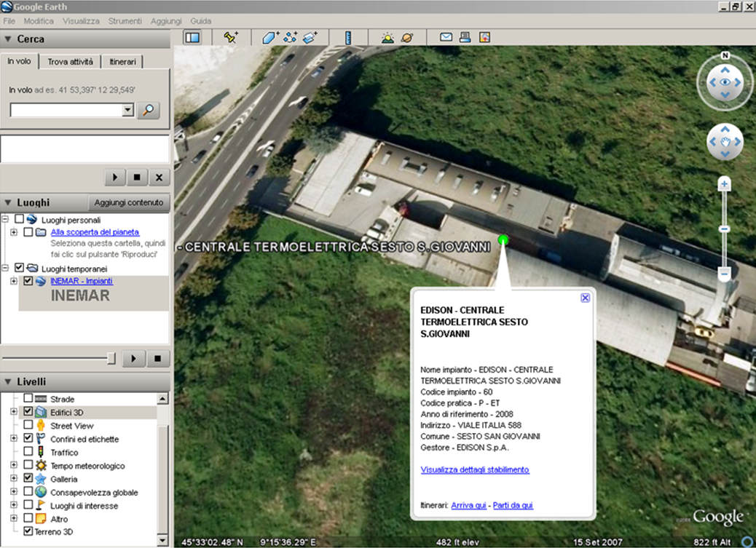Viewport: 756px width, 548px height.
Task: Open the Ruler measuring tool
Action: pos(348,37)
